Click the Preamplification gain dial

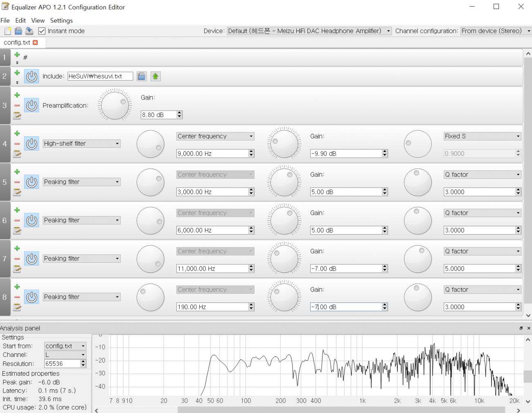(115, 105)
